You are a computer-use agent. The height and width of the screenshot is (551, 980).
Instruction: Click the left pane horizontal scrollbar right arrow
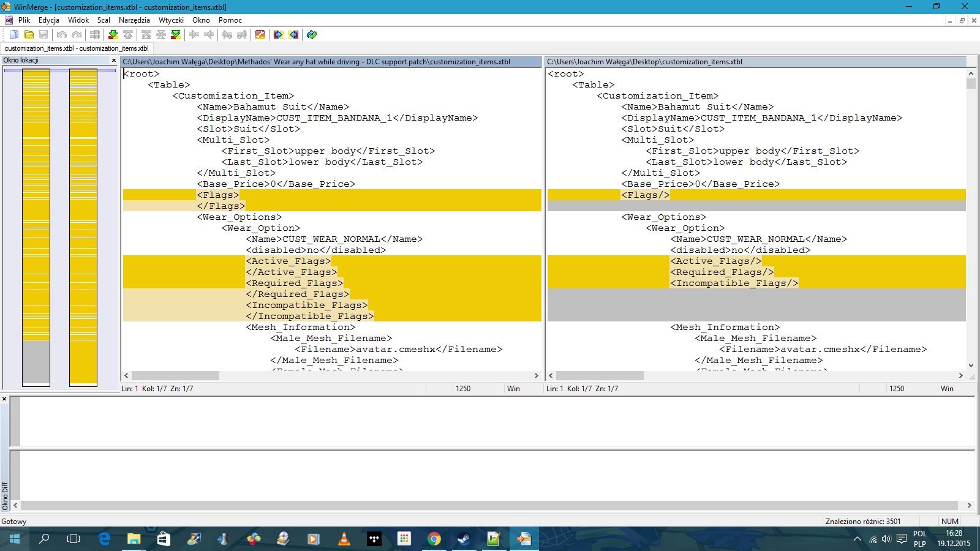pos(537,376)
